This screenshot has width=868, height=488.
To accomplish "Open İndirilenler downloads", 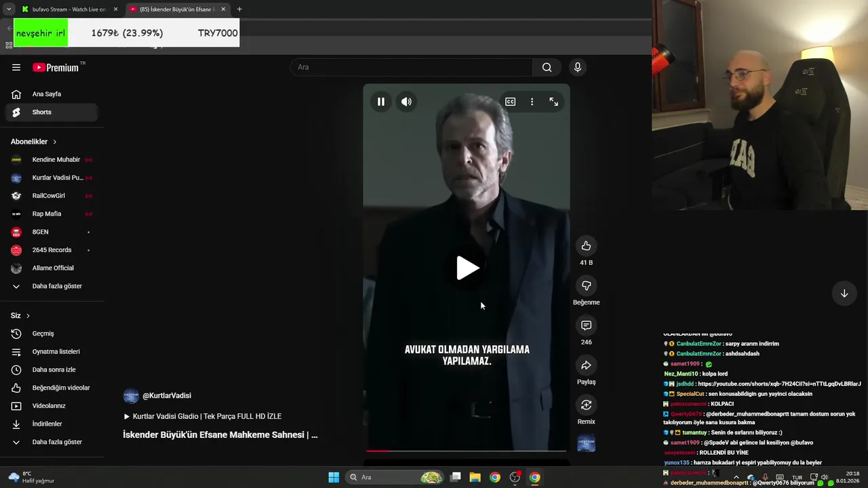I will [51, 424].
